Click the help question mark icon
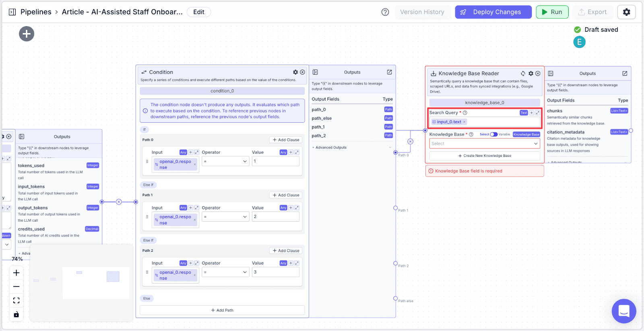This screenshot has width=644, height=331. 385,12
